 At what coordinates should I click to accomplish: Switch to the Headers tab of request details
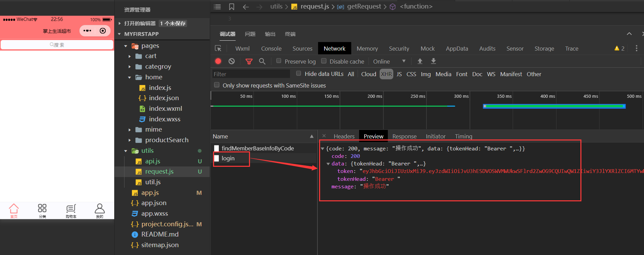[344, 136]
